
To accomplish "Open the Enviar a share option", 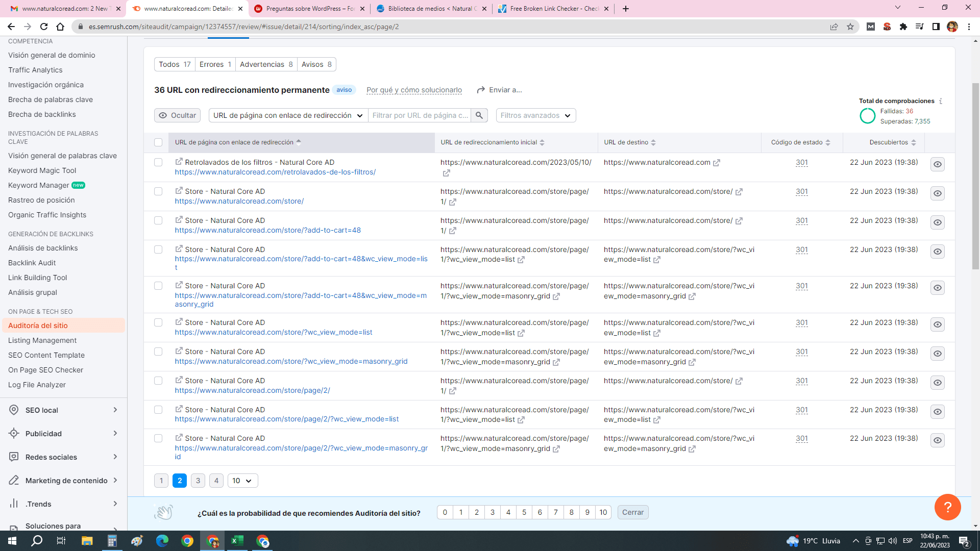I will coord(499,90).
